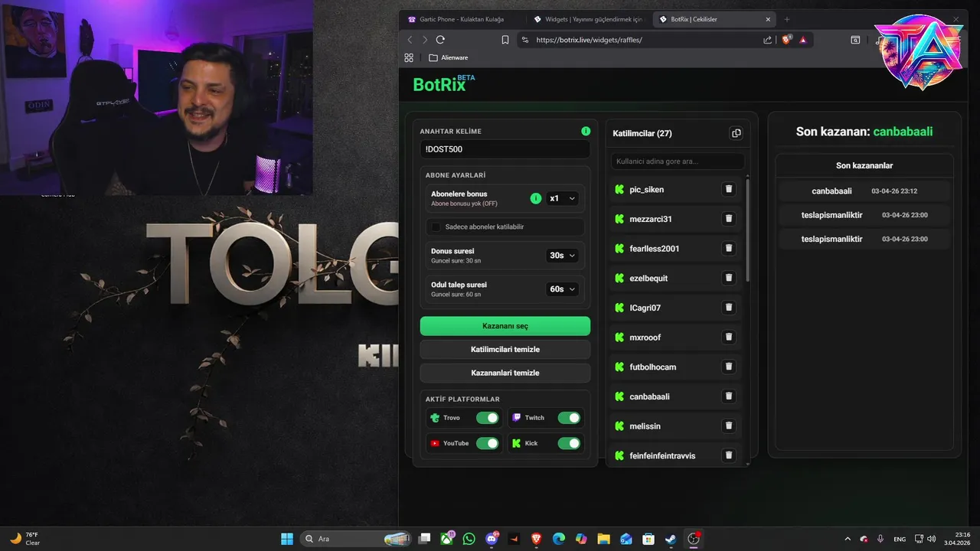
Task: Open the Windows Start menu
Action: 287,539
